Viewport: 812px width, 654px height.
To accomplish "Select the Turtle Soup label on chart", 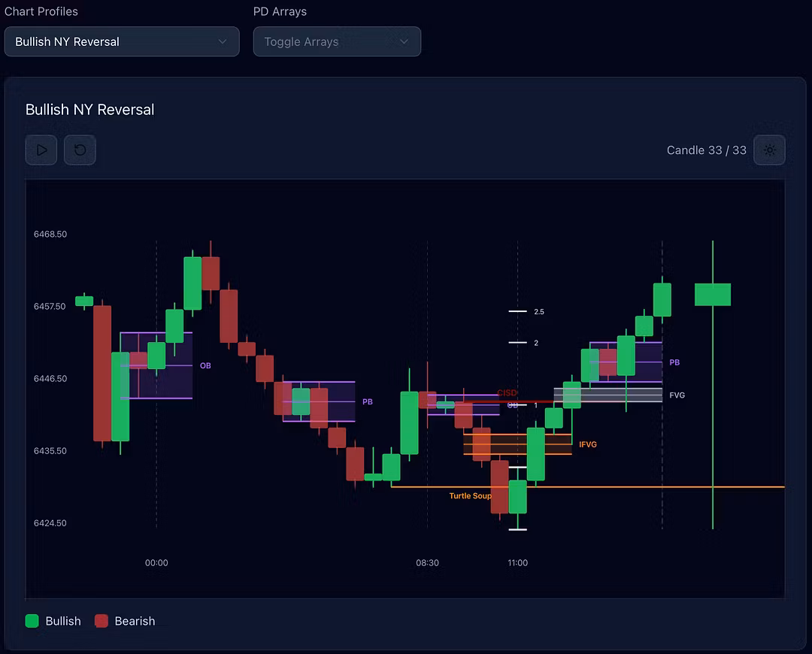I will pos(470,496).
